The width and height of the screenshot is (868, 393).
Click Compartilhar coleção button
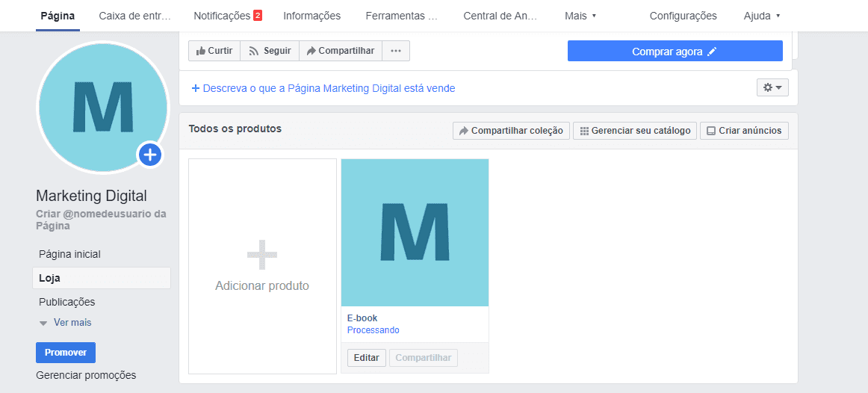511,131
